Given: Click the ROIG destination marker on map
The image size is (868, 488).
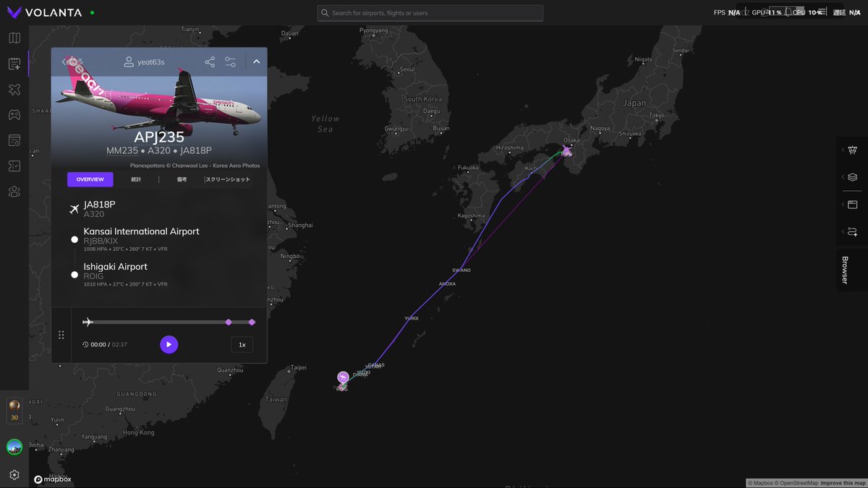Looking at the screenshot, I should [x=343, y=377].
